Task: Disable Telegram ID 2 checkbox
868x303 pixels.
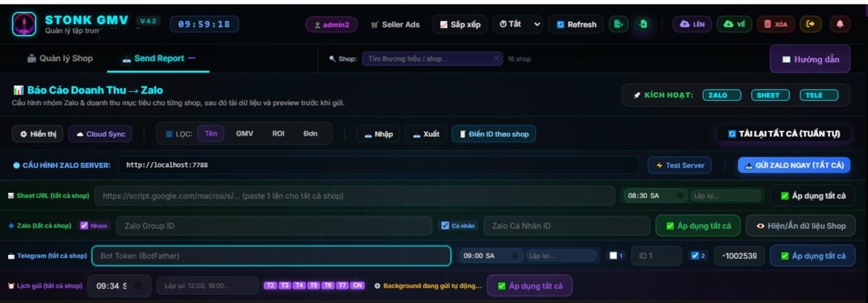Action: pos(694,256)
